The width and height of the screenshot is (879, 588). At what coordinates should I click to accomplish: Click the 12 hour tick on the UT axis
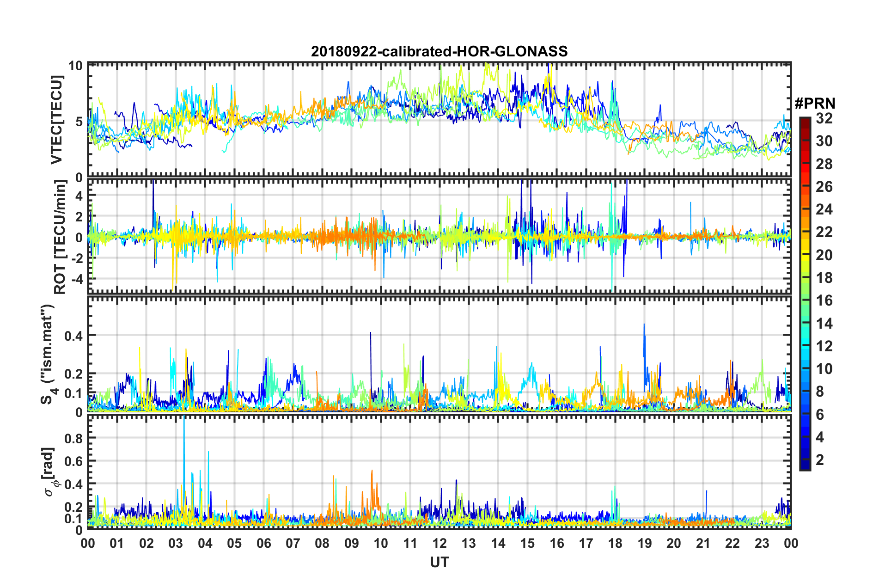[x=439, y=543]
